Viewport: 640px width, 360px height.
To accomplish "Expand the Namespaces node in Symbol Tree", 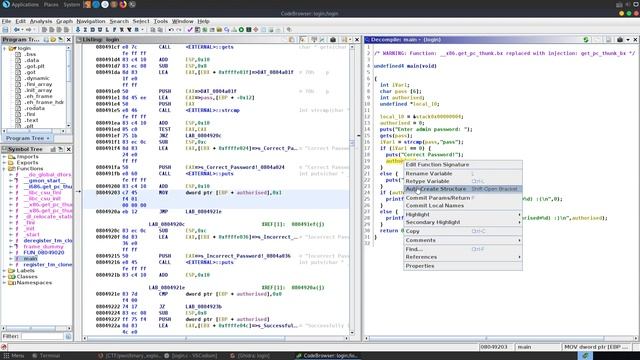I will click(x=4, y=282).
